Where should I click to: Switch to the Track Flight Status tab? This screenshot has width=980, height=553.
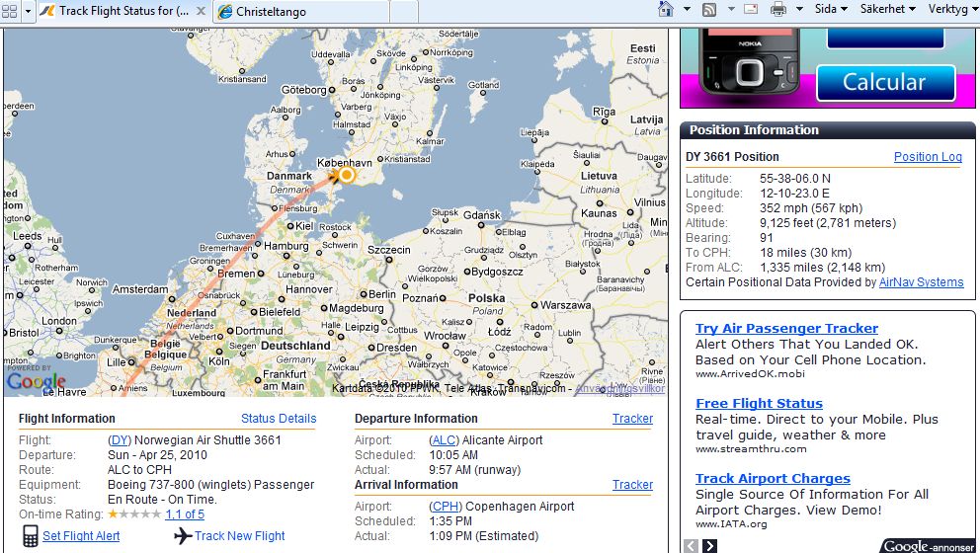tap(117, 11)
